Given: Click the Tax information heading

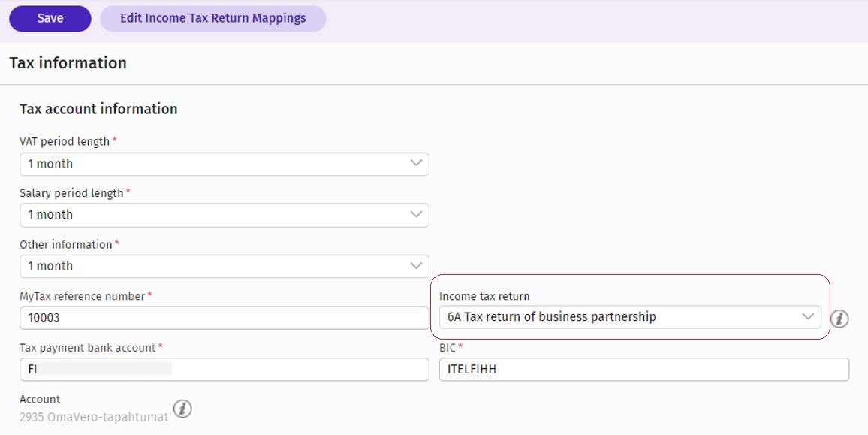Looking at the screenshot, I should coord(68,63).
